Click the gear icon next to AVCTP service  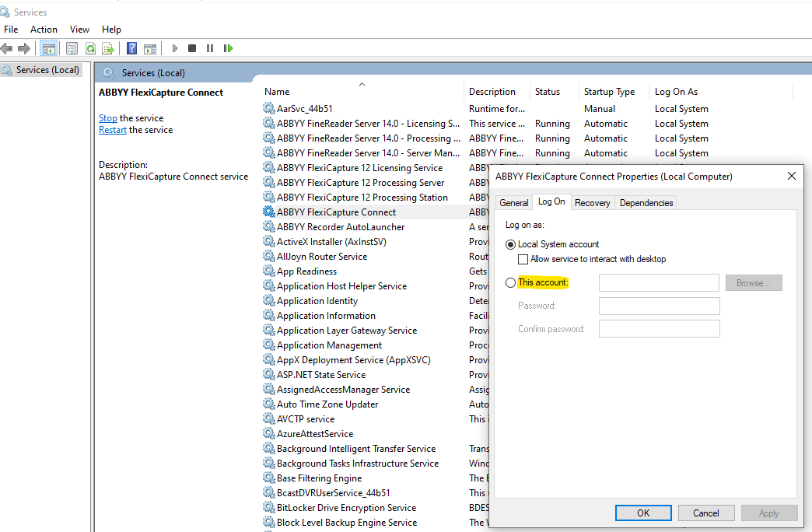[x=268, y=418]
